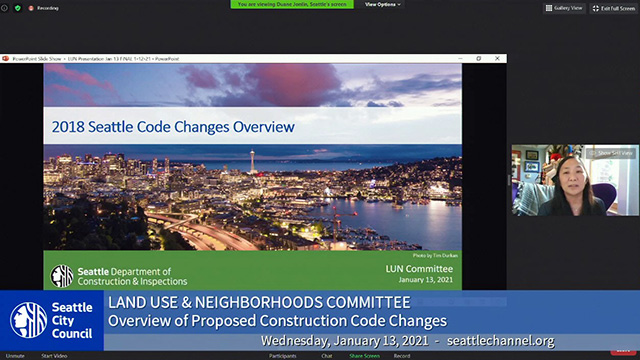
Task: Open the View Options dropdown
Action: [x=382, y=4]
